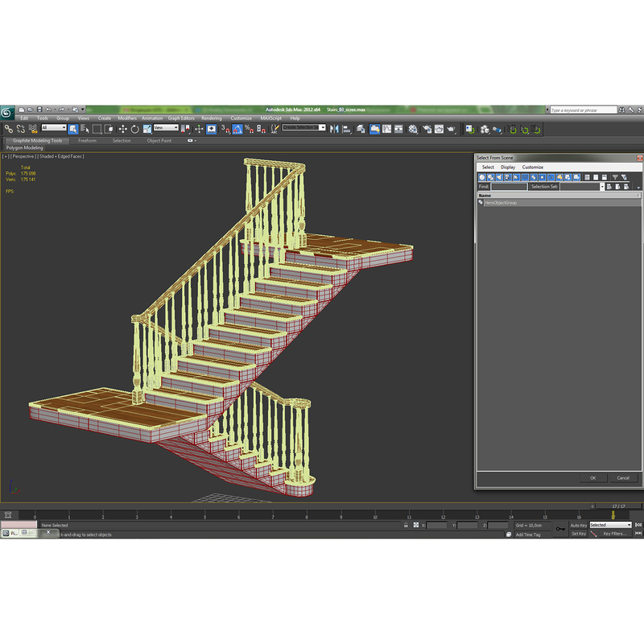Open the Display menu in Select From Scene

pyautogui.click(x=506, y=167)
